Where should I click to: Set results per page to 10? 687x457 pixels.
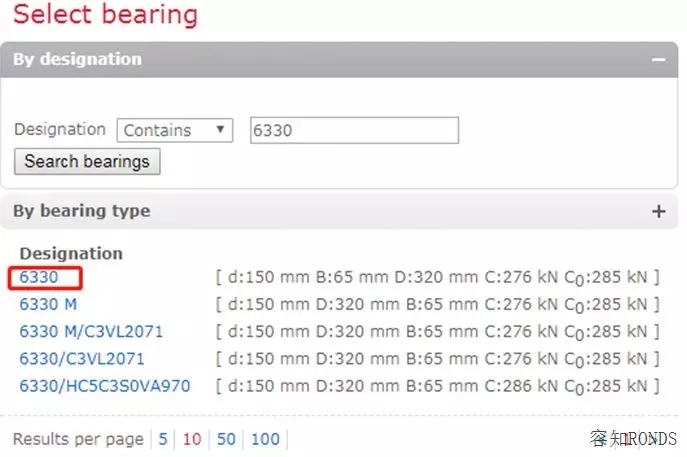click(192, 439)
